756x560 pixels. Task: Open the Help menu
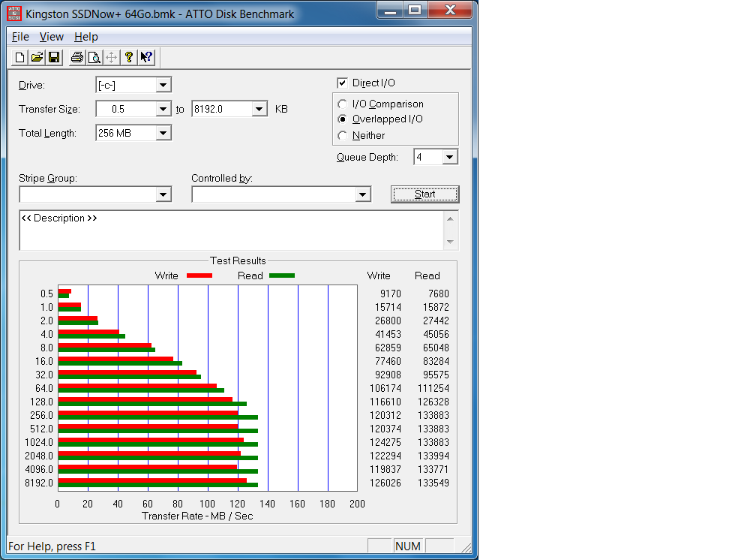(x=86, y=37)
